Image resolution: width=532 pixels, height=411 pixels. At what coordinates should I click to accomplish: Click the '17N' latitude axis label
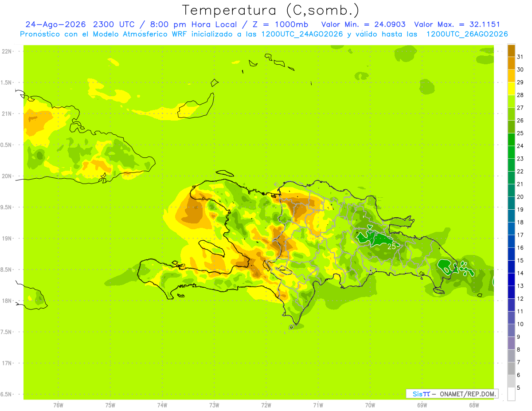click(x=7, y=363)
